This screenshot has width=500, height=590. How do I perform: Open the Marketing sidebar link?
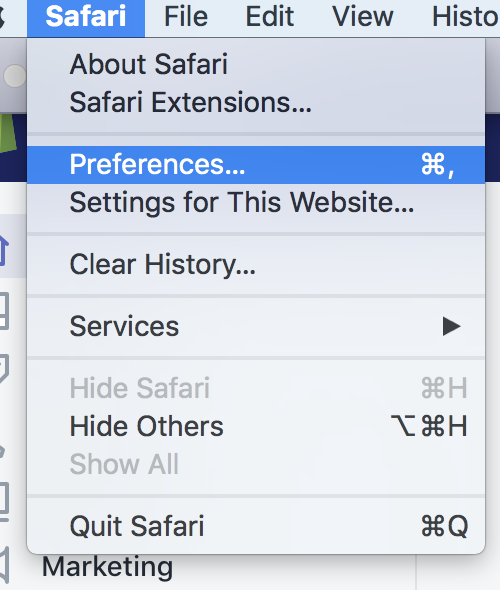pos(108,567)
